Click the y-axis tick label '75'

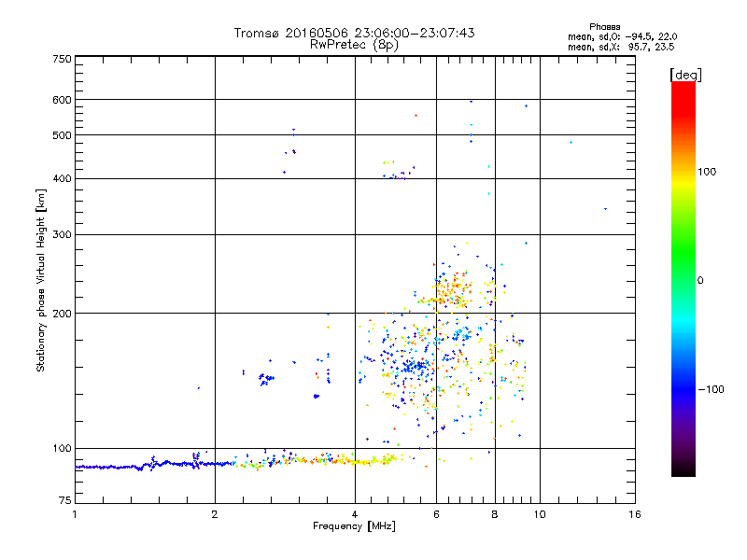65,500
